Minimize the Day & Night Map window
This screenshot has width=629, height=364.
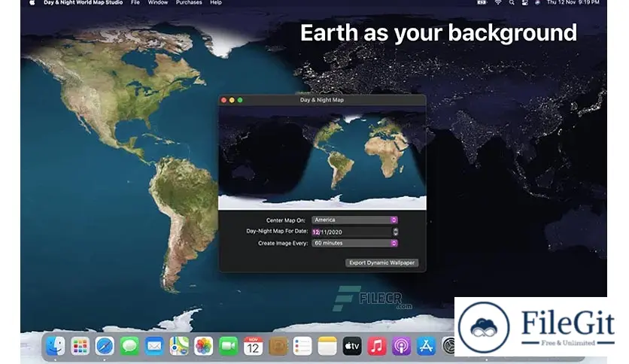232,100
